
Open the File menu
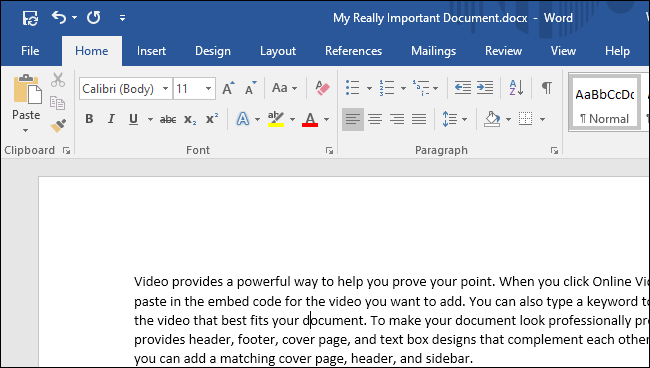pyautogui.click(x=30, y=51)
